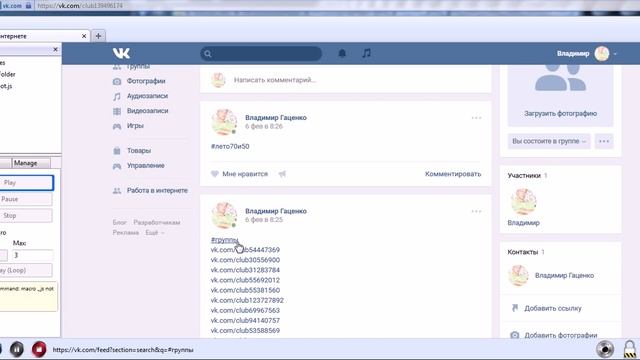This screenshot has height=360, width=640.
Task: Click Владимир Гаценко name on 8:25 post
Action: coord(276,211)
